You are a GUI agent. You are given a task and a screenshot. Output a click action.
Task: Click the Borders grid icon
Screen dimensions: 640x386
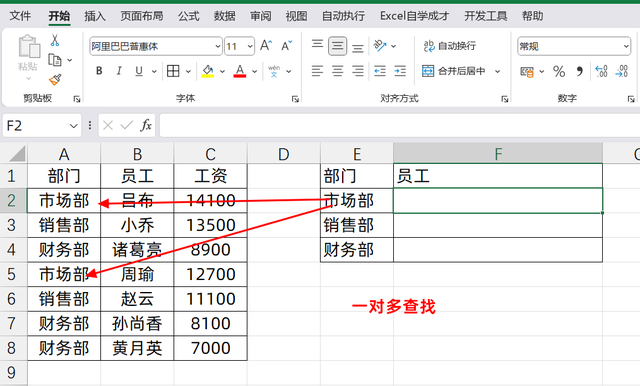[x=173, y=71]
